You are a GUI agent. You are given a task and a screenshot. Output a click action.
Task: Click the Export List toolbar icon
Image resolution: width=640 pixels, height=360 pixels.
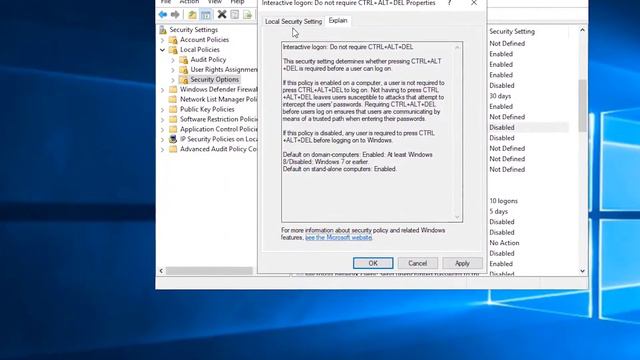(x=247, y=15)
